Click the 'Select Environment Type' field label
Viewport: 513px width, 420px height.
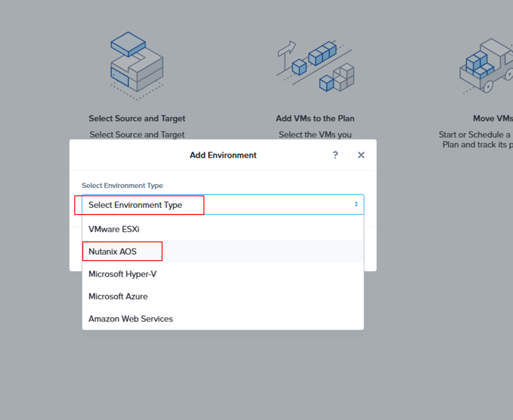122,185
